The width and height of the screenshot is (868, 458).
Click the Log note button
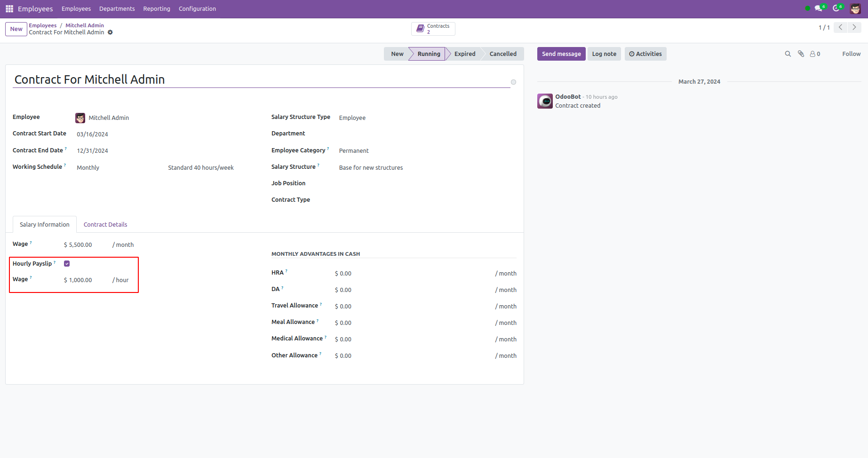click(604, 54)
